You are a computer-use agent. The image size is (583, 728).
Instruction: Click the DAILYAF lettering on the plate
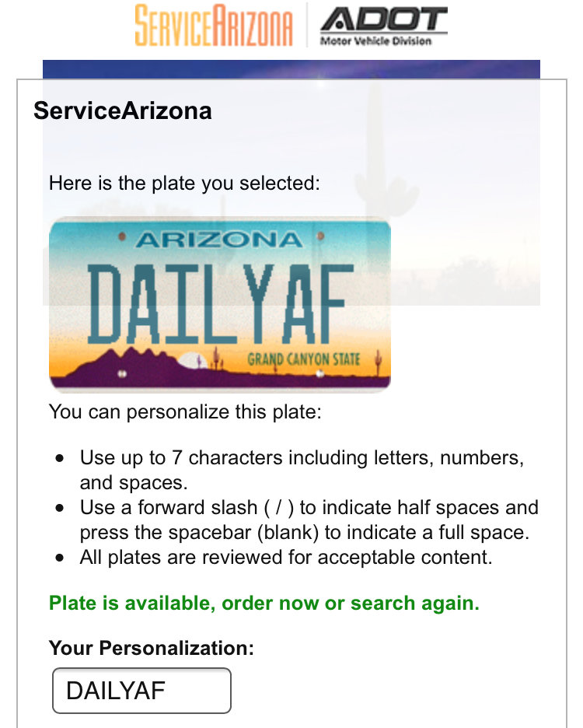pyautogui.click(x=221, y=303)
